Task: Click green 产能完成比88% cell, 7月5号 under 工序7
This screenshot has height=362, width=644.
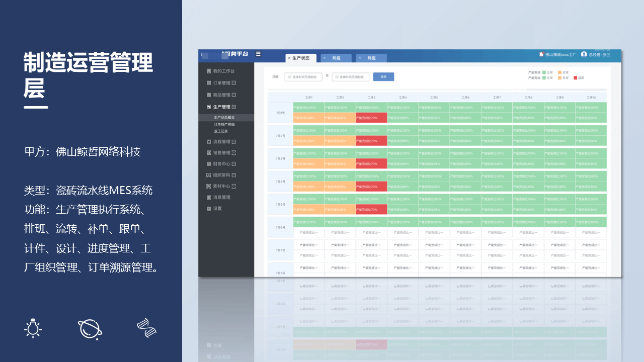Action: [x=497, y=209]
